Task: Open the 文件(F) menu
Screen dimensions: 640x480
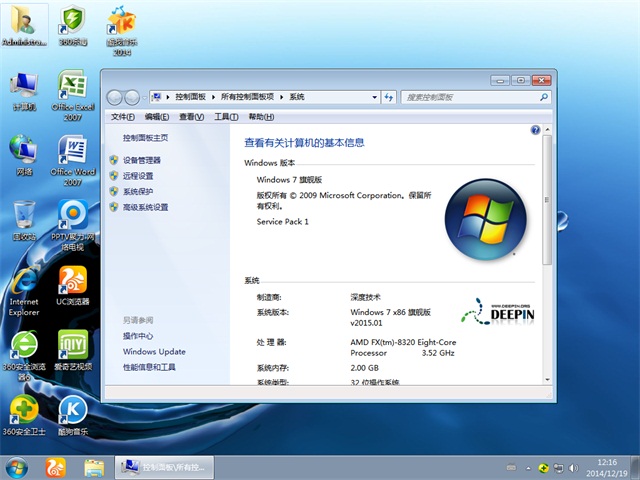Action: tap(123, 117)
